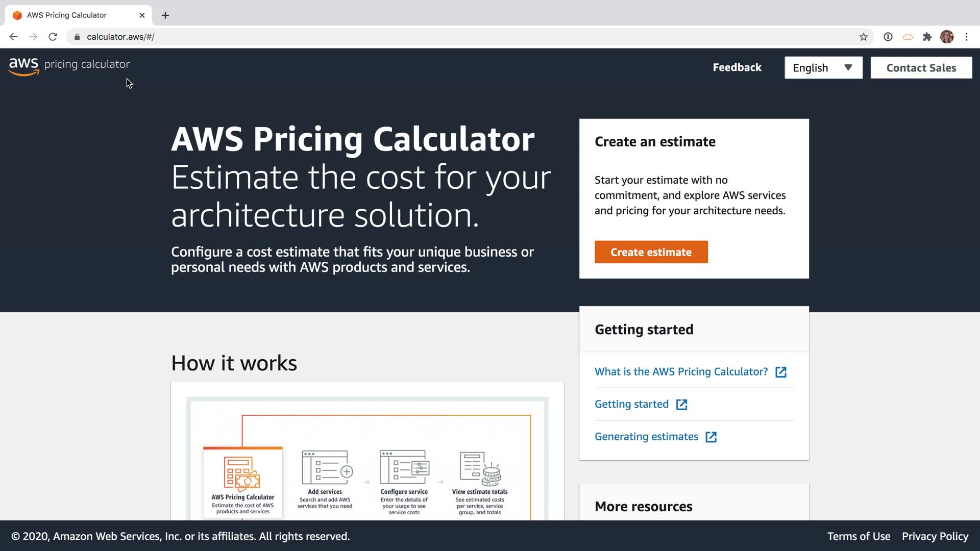The width and height of the screenshot is (980, 551).
Task: Open Chrome's three-dot menu
Action: 966,37
